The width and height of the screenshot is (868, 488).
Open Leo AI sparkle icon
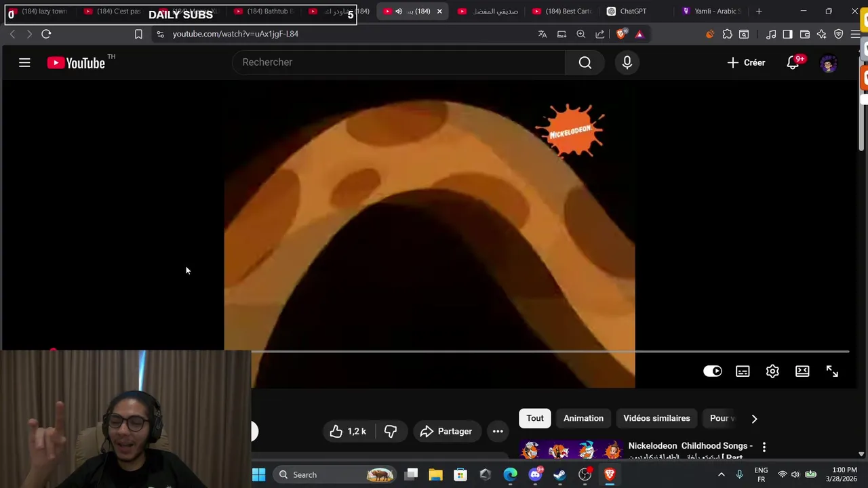tap(822, 34)
